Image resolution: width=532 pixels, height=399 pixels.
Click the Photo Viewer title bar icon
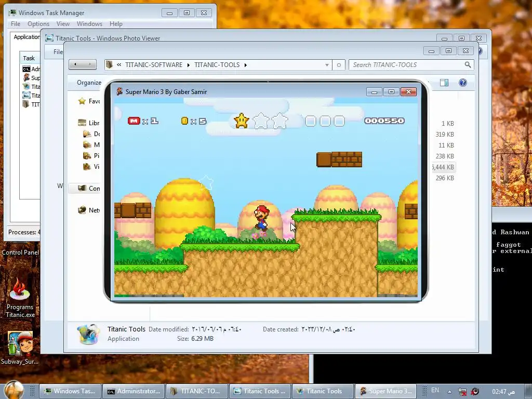click(x=49, y=38)
